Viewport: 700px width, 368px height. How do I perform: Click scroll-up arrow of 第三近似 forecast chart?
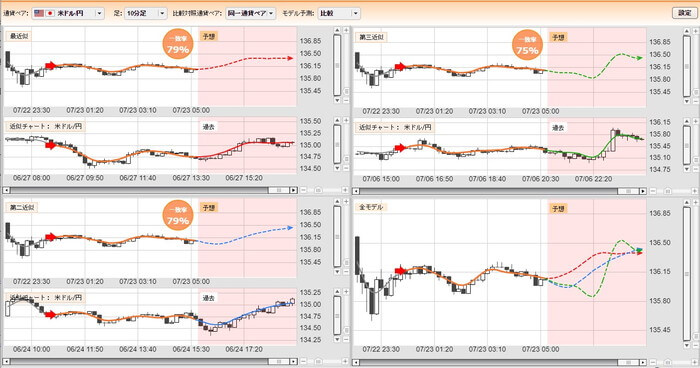687,31
